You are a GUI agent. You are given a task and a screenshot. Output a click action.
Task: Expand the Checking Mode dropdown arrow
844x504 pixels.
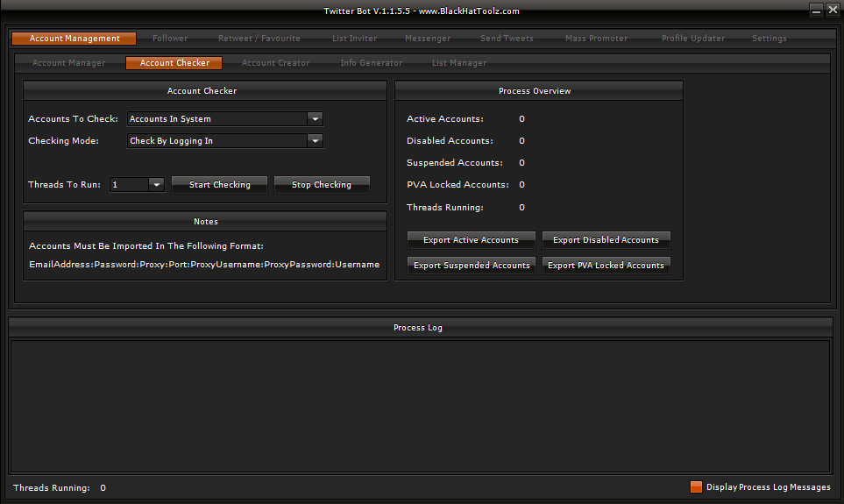(316, 141)
